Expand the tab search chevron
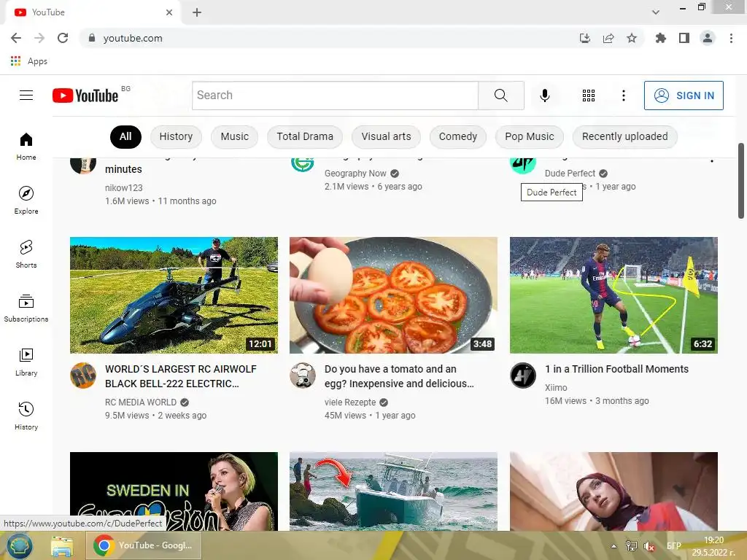This screenshot has width=747, height=560. 656,12
